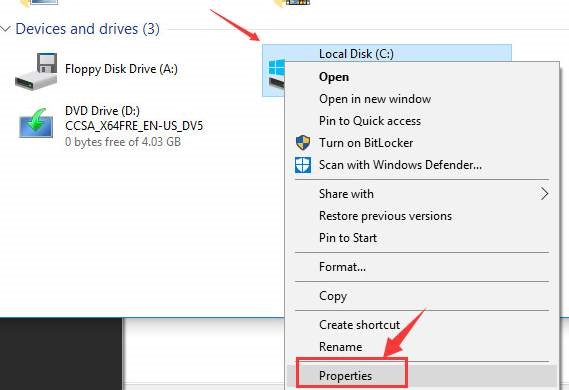The image size is (569, 390).
Task: Expand the Share with submenu arrow
Action: [x=544, y=194]
